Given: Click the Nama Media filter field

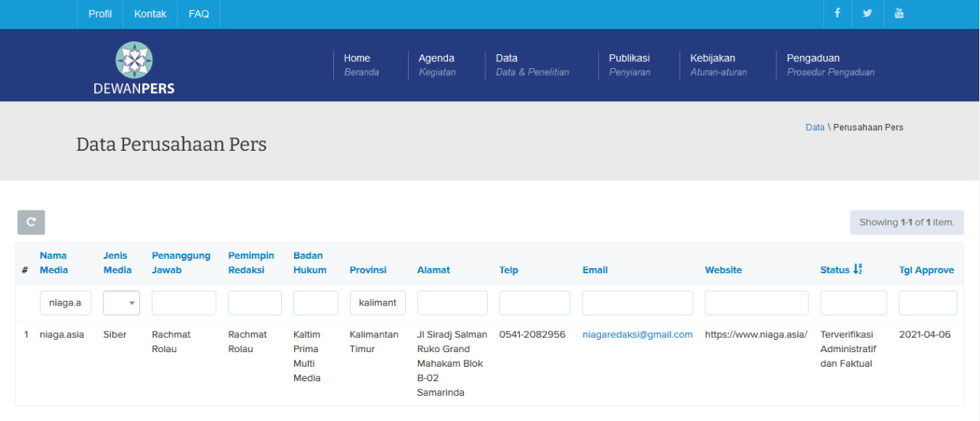Looking at the screenshot, I should 65,303.
